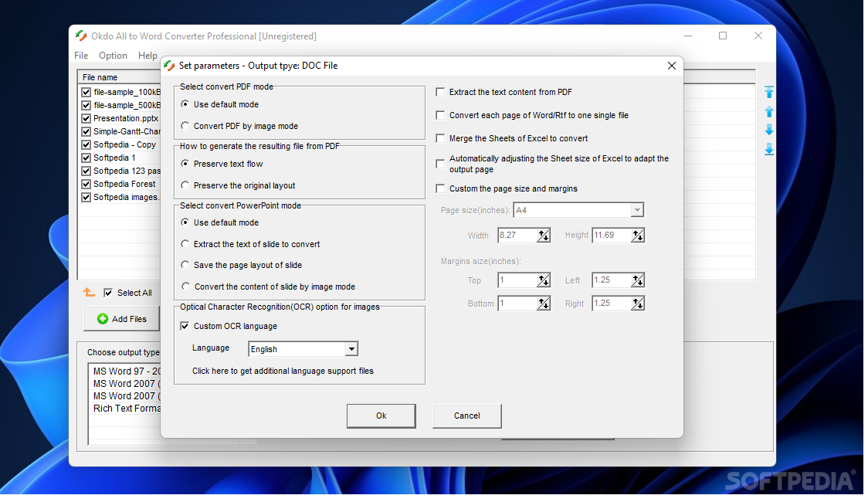The width and height of the screenshot is (868, 502).
Task: Select Extract the text of slide to convert
Action: coord(186,245)
